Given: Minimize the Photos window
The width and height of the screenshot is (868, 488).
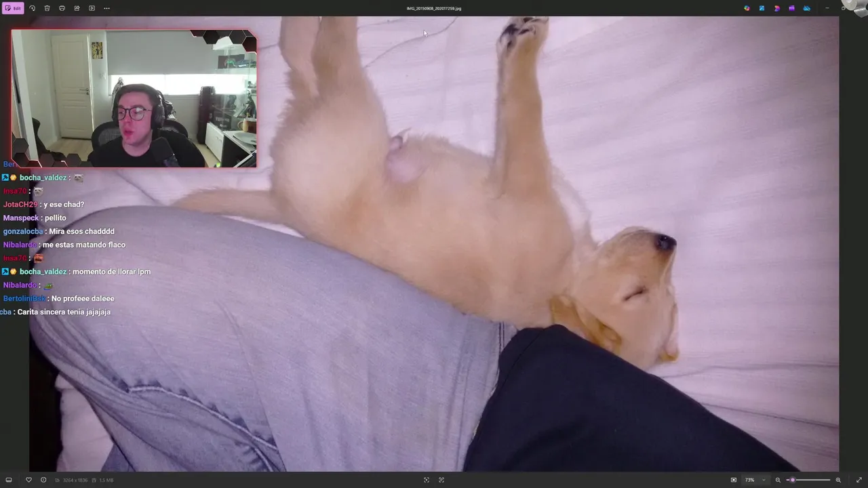Looking at the screenshot, I should (827, 8).
